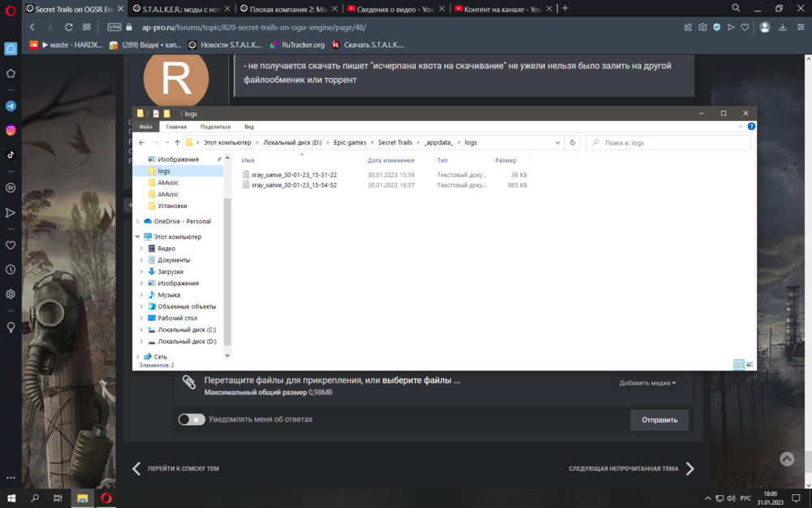Switch to S.T.A.L.K.E.R. моды browser tab

pyautogui.click(x=181, y=9)
